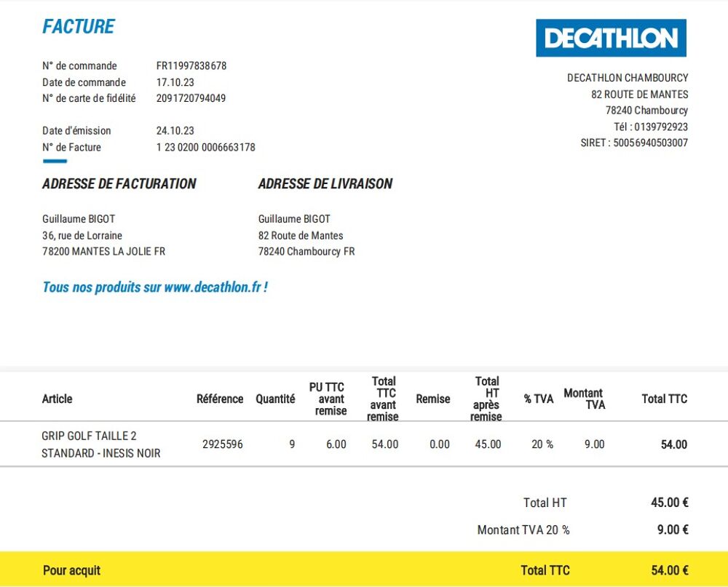
Task: Click the "N° de carte de fidélité" label
Action: [89, 98]
